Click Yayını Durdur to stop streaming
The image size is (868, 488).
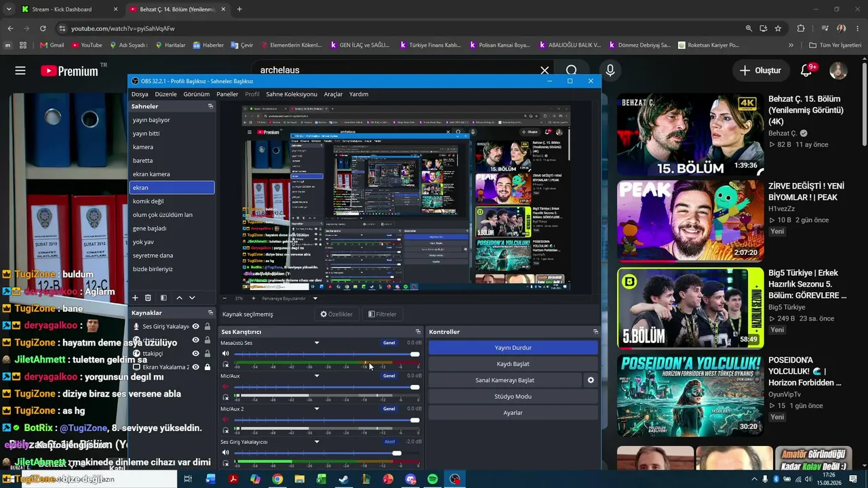point(513,348)
